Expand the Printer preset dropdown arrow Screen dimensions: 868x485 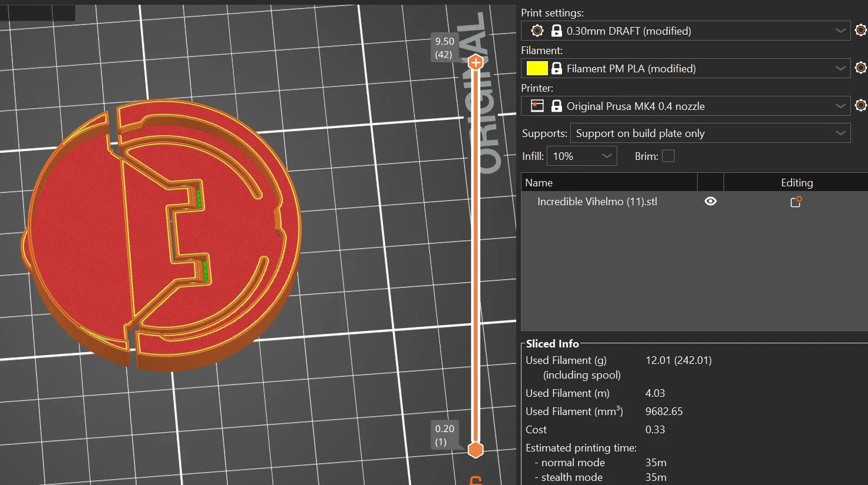click(840, 106)
